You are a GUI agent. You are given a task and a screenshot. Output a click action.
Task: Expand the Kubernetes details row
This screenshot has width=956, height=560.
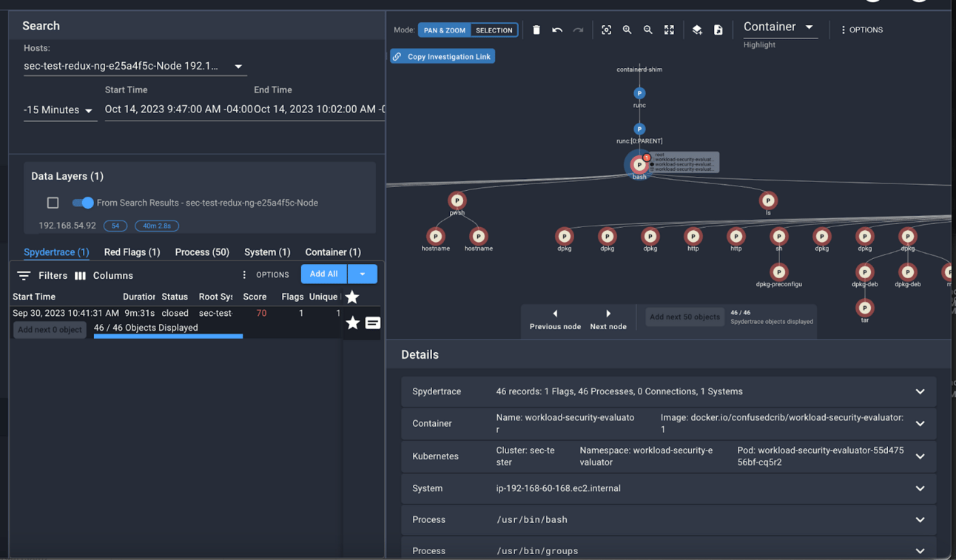pyautogui.click(x=669, y=456)
